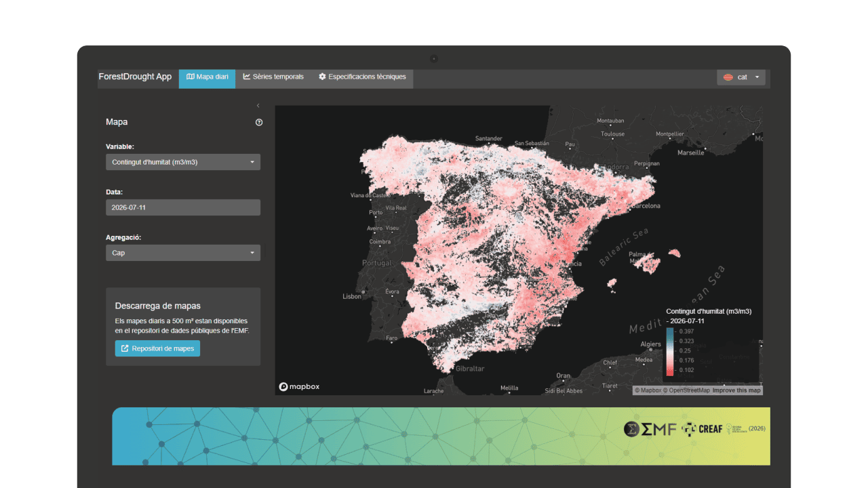
Task: Click the Mapbox logo on the map
Action: pyautogui.click(x=299, y=386)
